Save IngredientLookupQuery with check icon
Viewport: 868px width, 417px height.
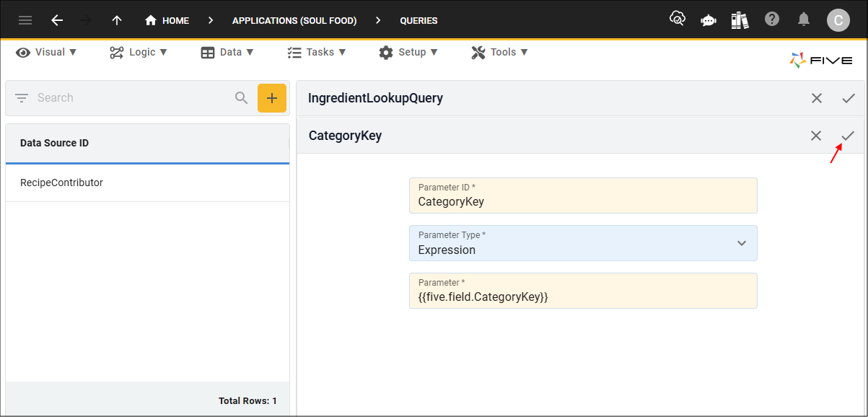[x=849, y=98]
